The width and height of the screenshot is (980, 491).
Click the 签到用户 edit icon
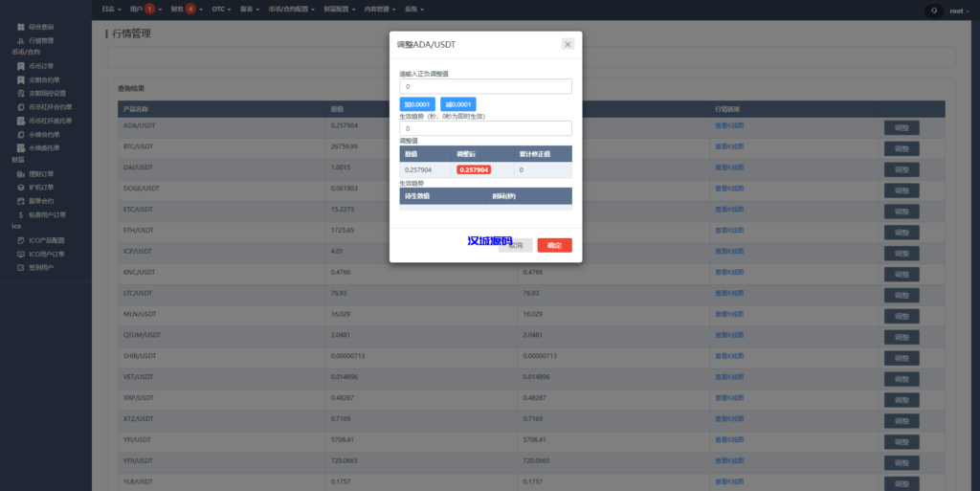[21, 267]
